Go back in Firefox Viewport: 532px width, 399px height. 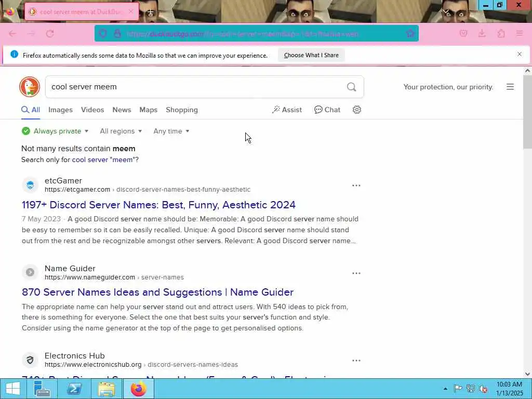[x=12, y=33]
